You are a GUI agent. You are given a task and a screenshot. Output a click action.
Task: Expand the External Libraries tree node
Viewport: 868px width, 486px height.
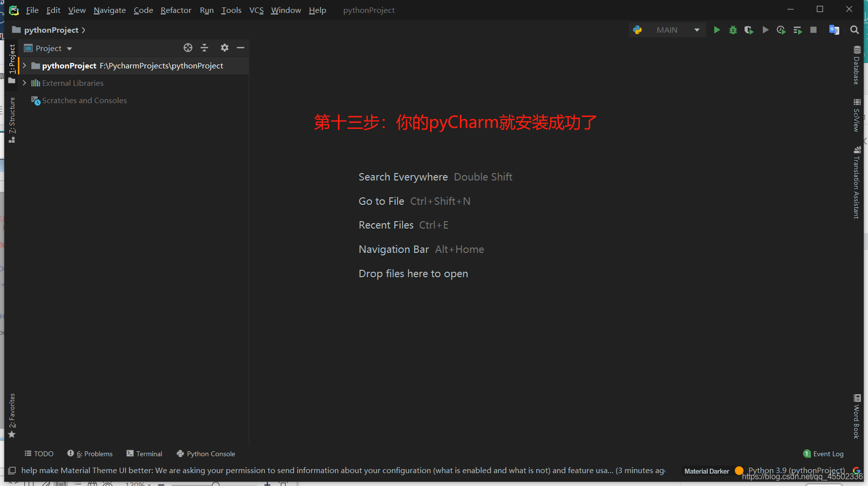(24, 83)
